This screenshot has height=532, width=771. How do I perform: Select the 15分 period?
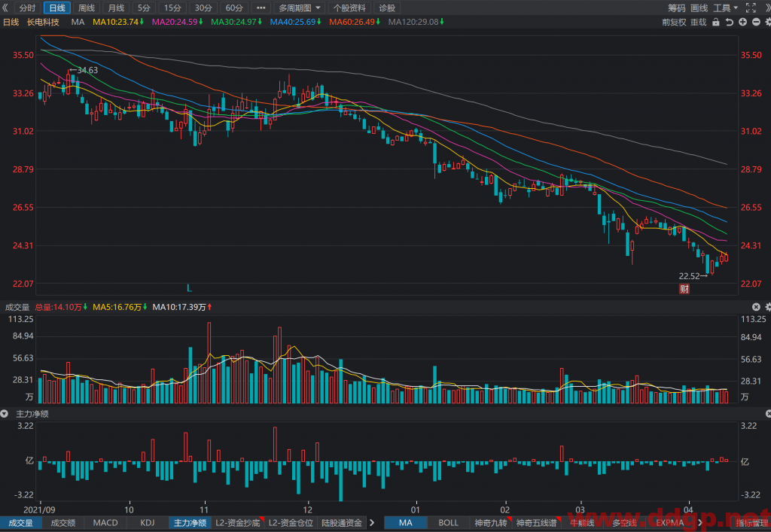[172, 8]
